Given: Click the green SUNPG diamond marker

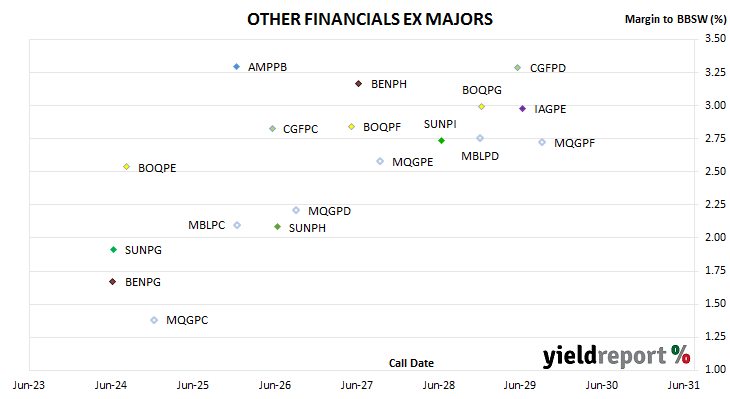Looking at the screenshot, I should click(113, 250).
